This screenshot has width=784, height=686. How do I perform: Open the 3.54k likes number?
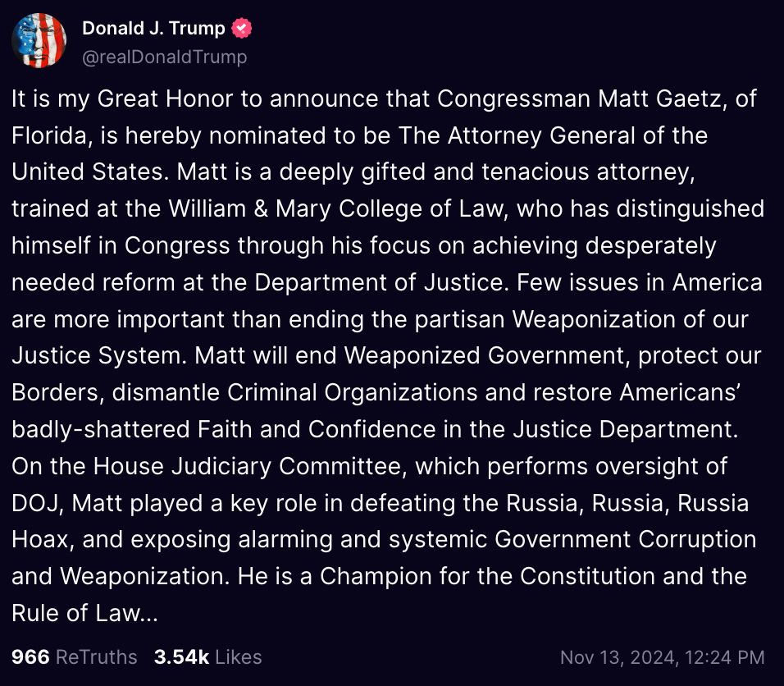[x=181, y=657]
